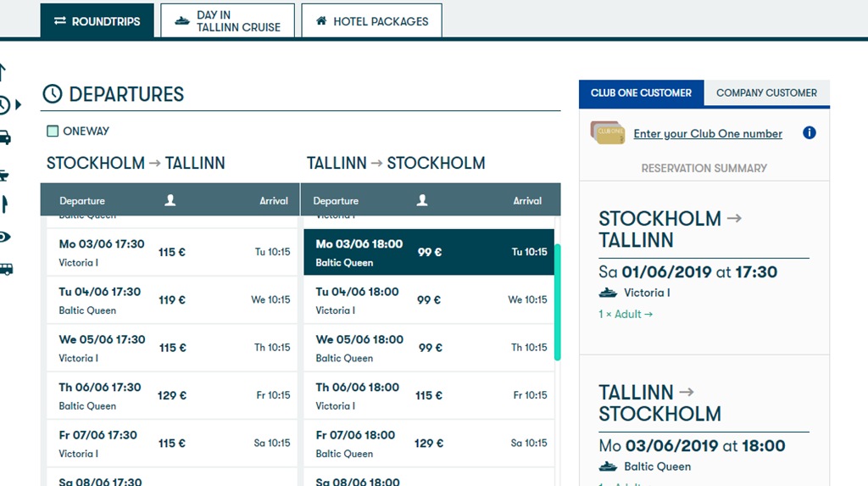Open the meals knife icon in sidebar

point(4,204)
